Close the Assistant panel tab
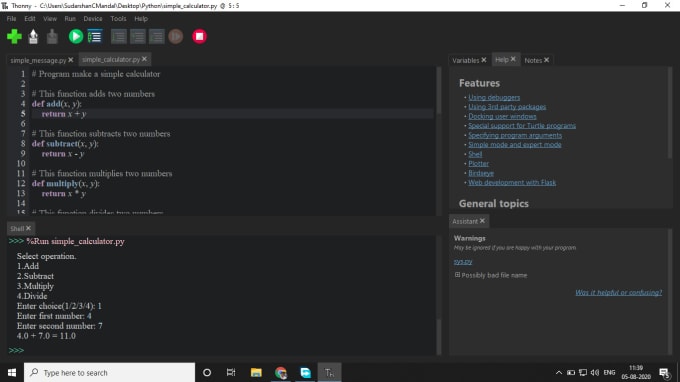The width and height of the screenshot is (680, 382). click(482, 221)
